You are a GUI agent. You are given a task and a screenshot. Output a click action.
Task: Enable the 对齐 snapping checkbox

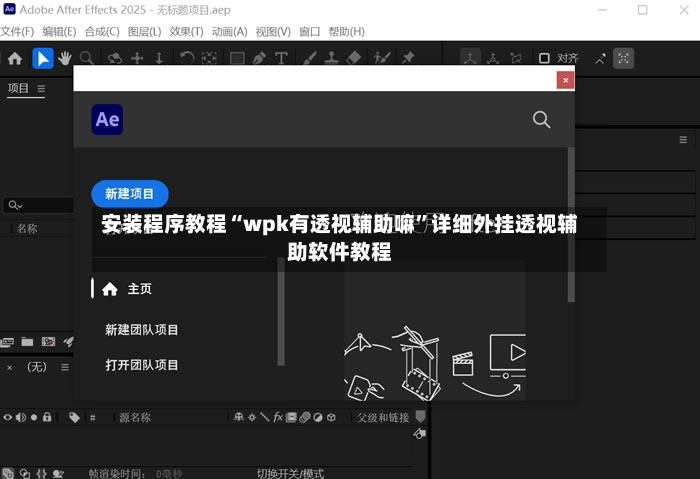544,58
